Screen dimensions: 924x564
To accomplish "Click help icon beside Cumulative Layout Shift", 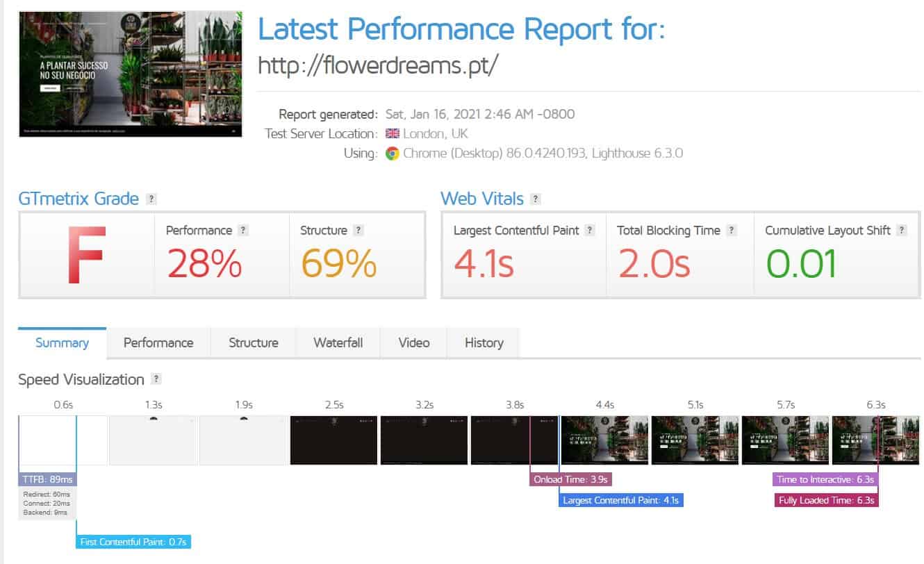I will tap(902, 231).
